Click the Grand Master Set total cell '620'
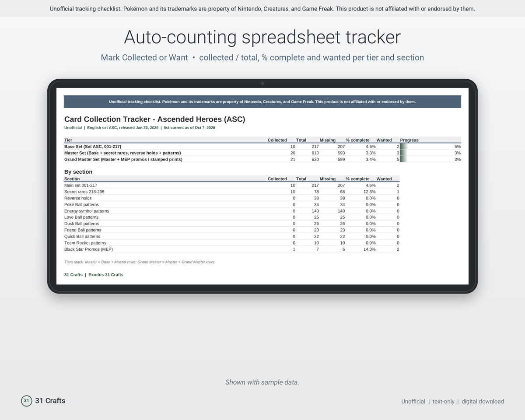This screenshot has width=525, height=420. (315, 159)
